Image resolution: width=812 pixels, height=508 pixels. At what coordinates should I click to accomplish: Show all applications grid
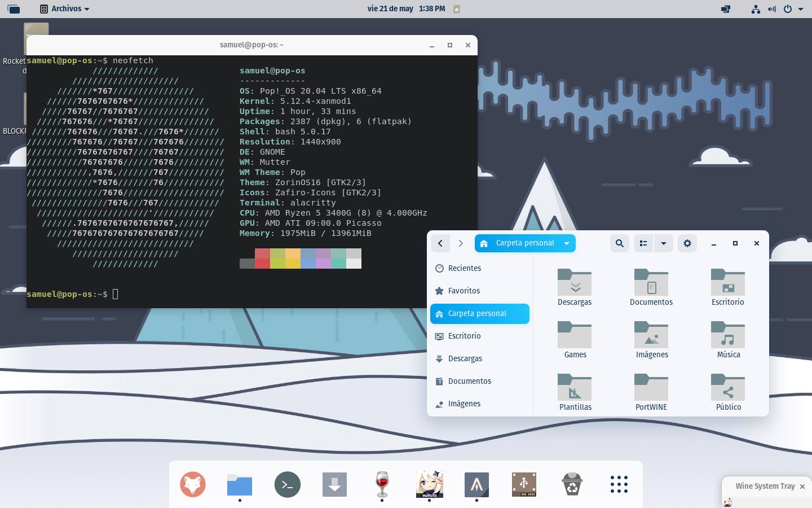tap(619, 484)
